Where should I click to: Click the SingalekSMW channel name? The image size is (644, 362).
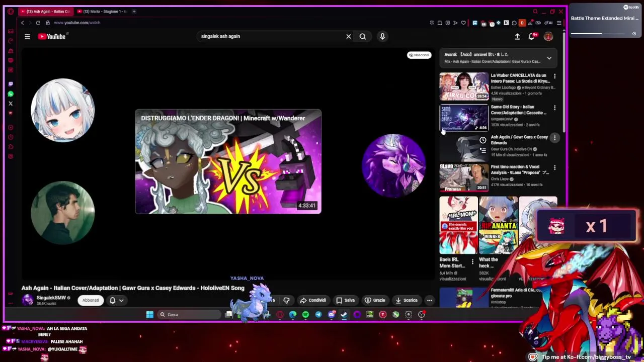[x=51, y=298]
